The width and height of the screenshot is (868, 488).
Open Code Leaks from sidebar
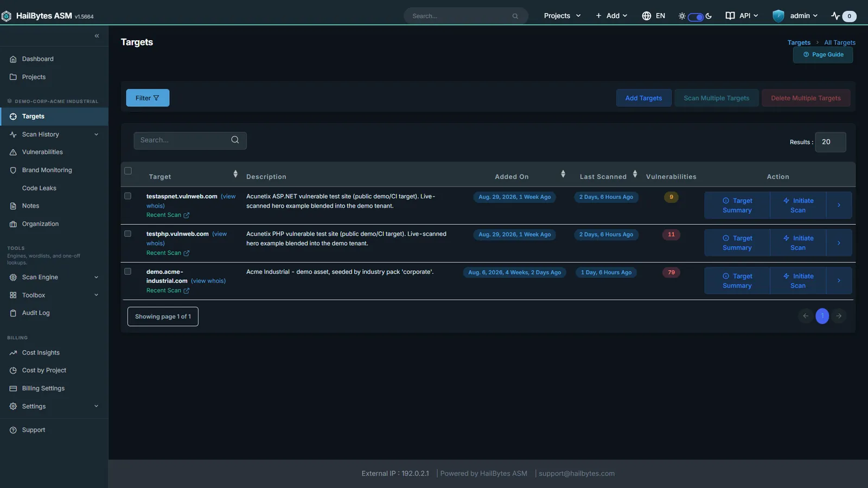pyautogui.click(x=54, y=188)
